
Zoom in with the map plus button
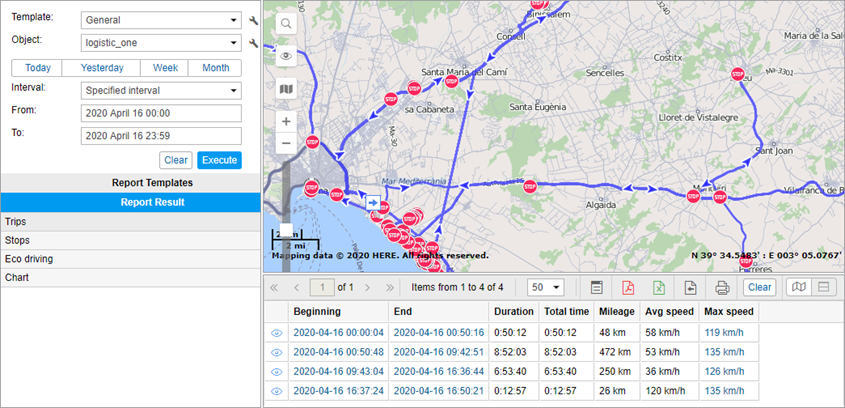[x=286, y=121]
